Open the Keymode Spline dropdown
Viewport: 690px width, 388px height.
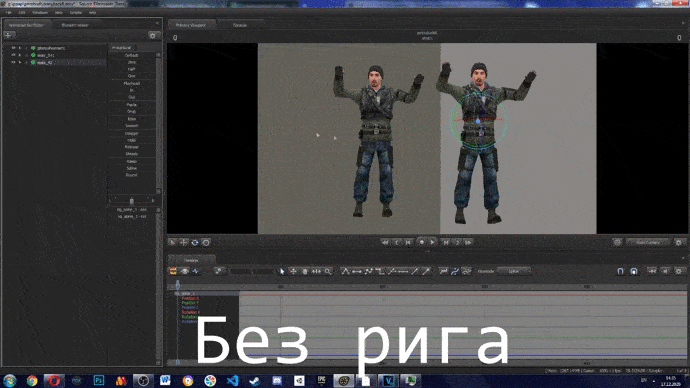click(514, 271)
